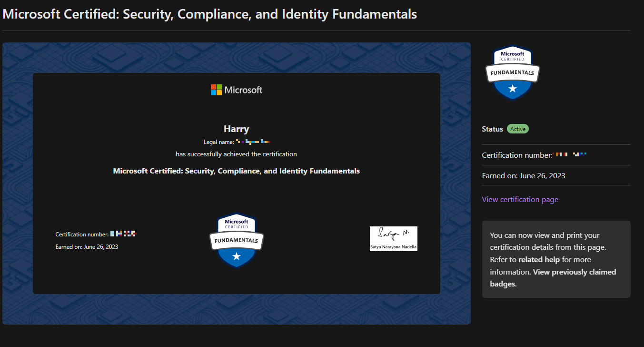Click the Certification number on the certificate

96,234
